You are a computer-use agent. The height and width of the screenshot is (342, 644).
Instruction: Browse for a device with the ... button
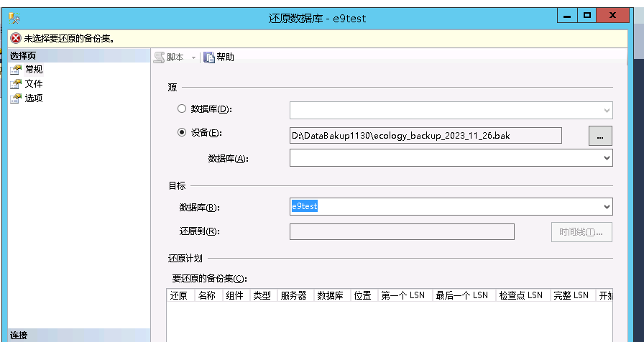point(600,136)
